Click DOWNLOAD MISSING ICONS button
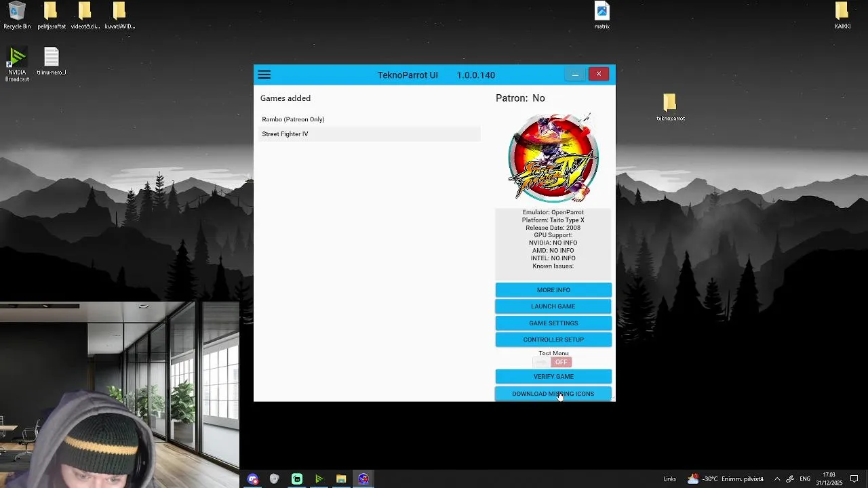The image size is (868, 488). coord(553,394)
